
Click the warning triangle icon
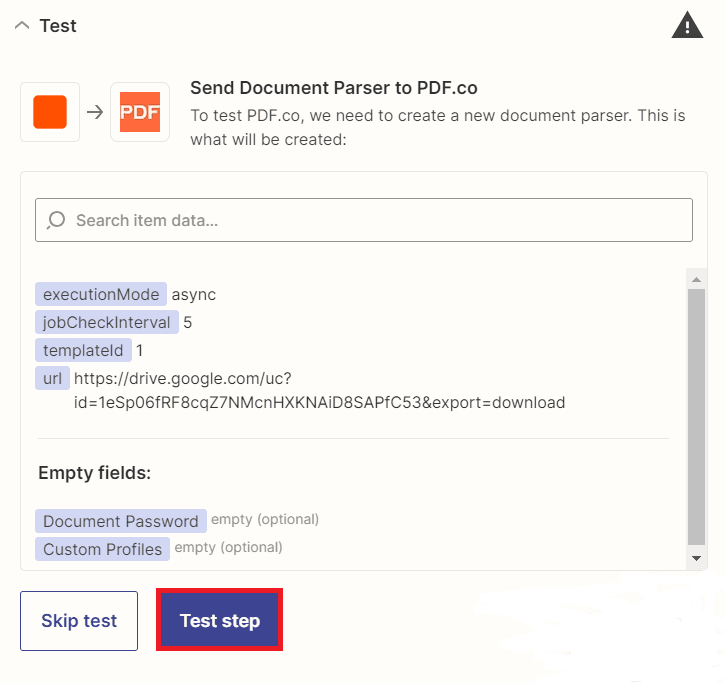pyautogui.click(x=687, y=25)
